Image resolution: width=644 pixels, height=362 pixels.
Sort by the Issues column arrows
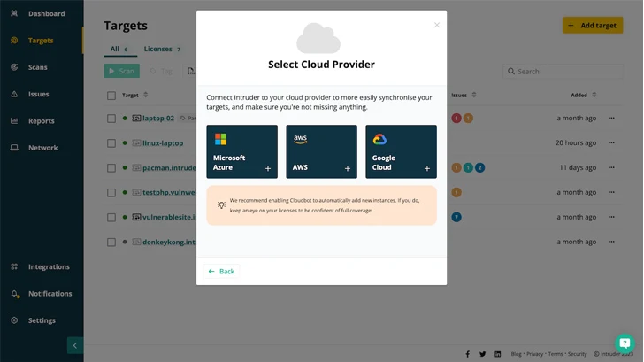point(474,95)
